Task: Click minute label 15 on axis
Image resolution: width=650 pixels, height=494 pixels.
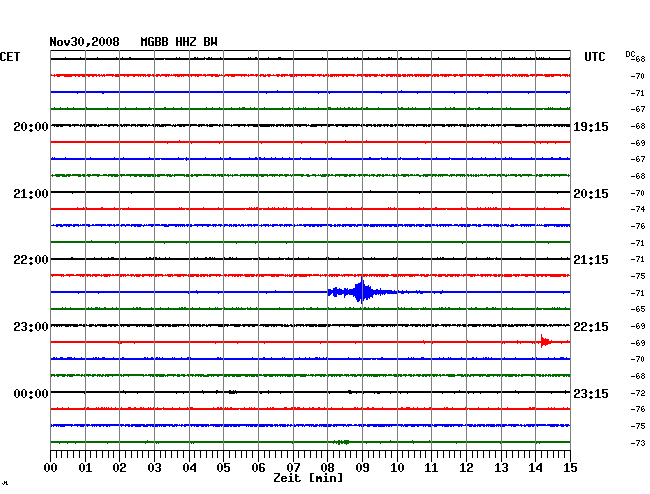Action: pos(570,467)
